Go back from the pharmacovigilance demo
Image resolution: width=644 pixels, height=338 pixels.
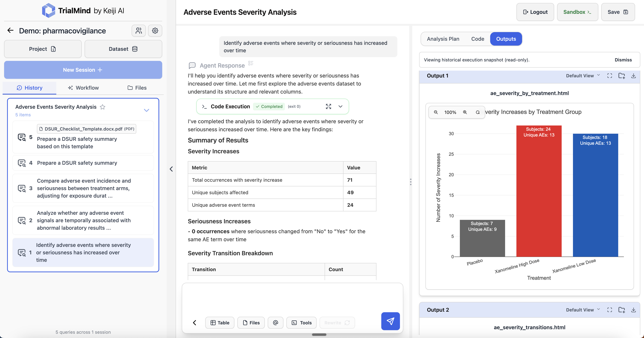tap(10, 30)
